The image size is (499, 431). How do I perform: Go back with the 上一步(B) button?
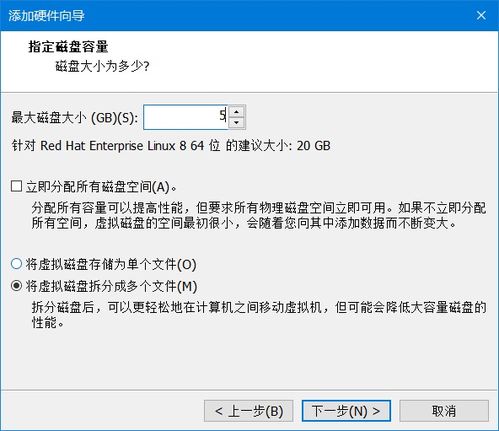pyautogui.click(x=249, y=411)
